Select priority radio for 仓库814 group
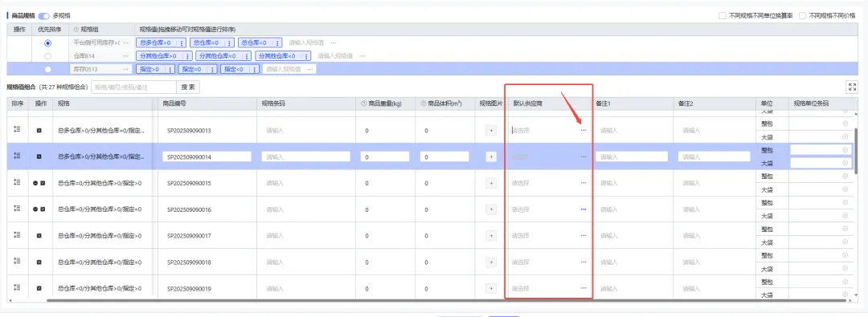The image size is (868, 317). pos(48,56)
